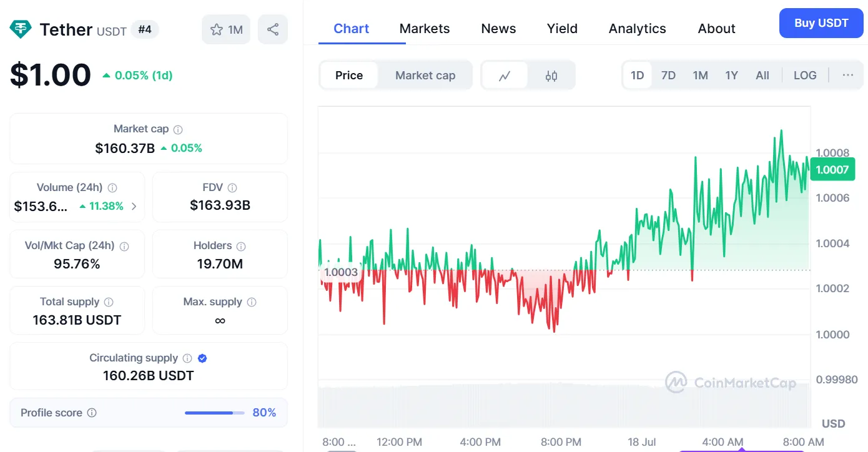Screen dimensions: 868x452
Task: Click the Tether logo icon
Action: (x=21, y=29)
